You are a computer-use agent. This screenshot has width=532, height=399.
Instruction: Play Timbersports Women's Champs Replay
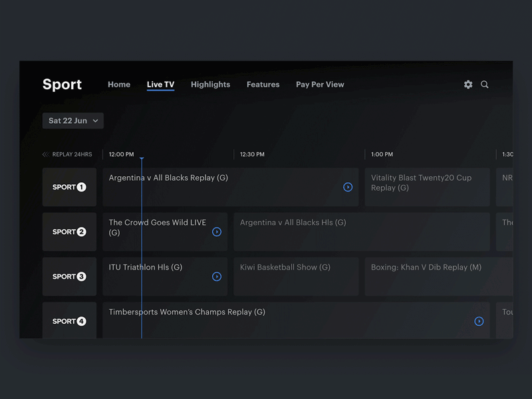[479, 321]
